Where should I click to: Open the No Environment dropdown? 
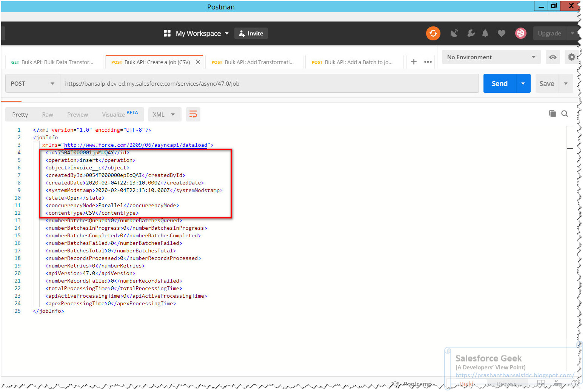point(491,57)
